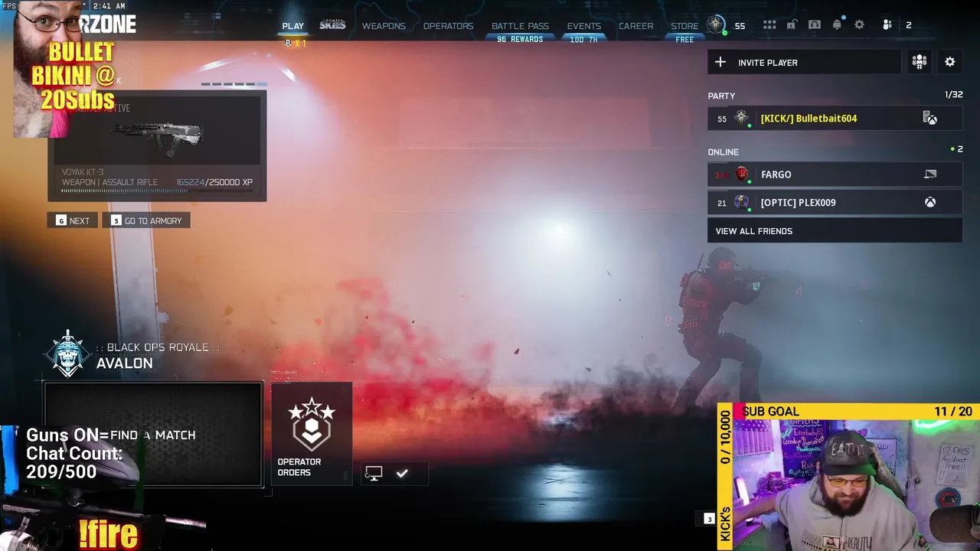Open the OPERATOR ORDERS tile
This screenshot has width=980, height=551.
[311, 435]
